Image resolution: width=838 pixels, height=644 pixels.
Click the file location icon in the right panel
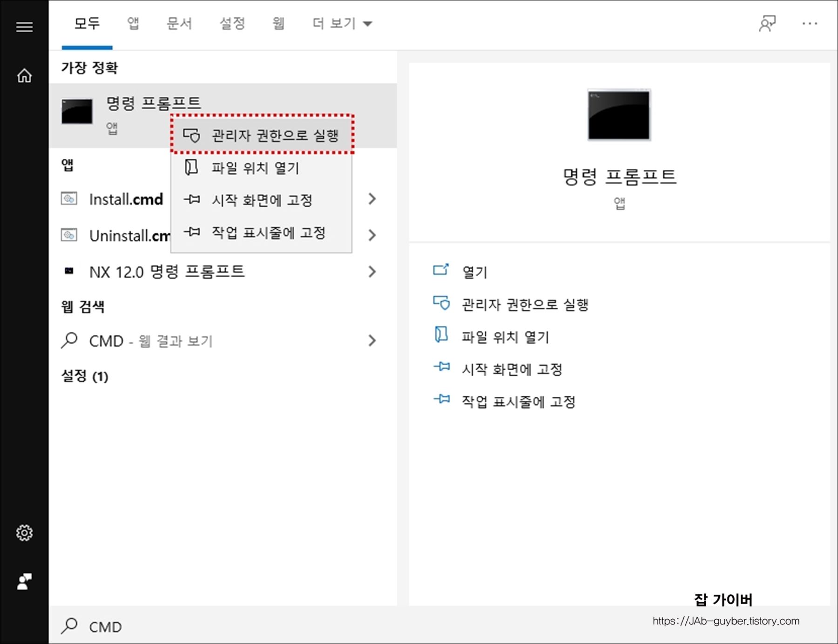click(x=441, y=334)
